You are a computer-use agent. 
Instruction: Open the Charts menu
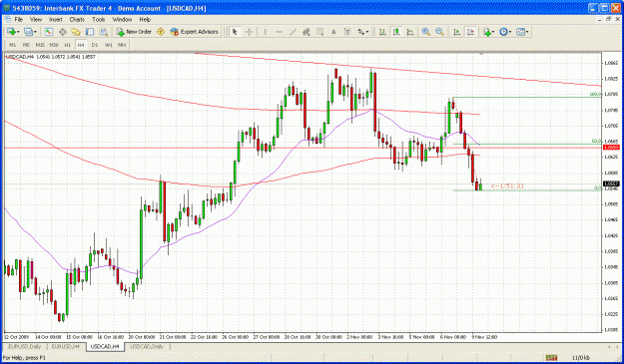pyautogui.click(x=77, y=19)
